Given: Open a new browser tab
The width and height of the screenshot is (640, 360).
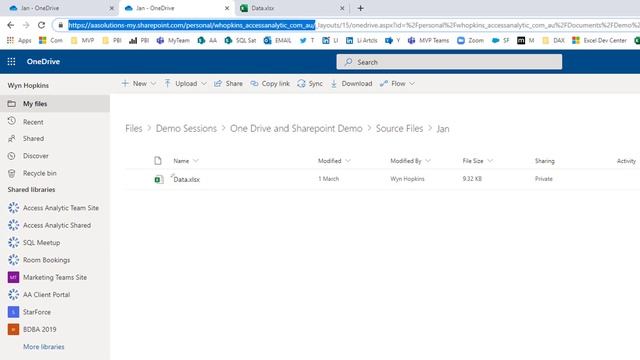Looking at the screenshot, I should 360,8.
